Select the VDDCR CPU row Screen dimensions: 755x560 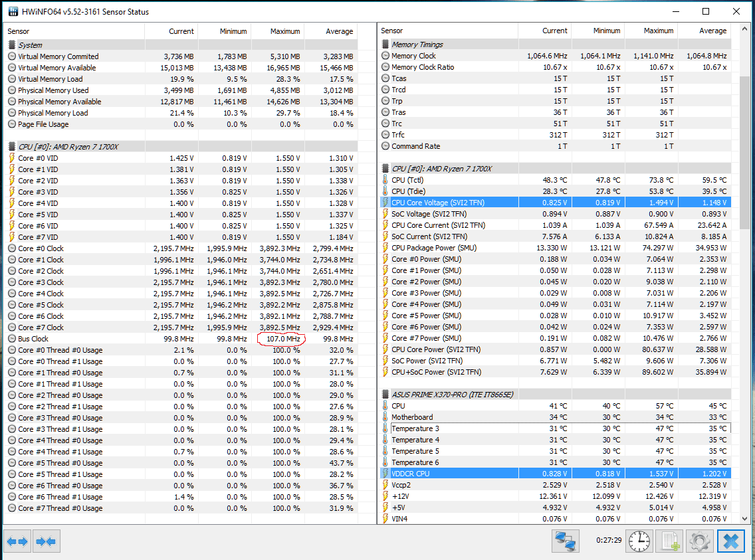[x=556, y=474]
